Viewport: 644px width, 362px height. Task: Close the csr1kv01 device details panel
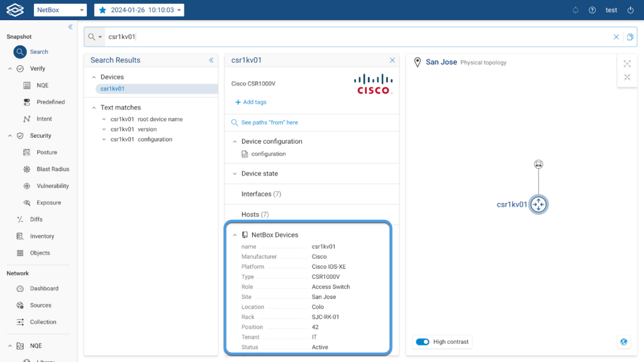click(392, 60)
